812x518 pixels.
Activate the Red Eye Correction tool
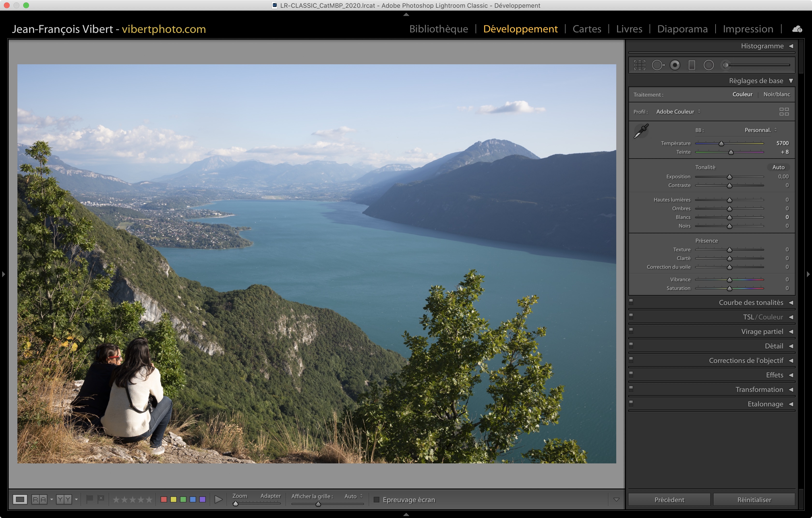click(675, 65)
